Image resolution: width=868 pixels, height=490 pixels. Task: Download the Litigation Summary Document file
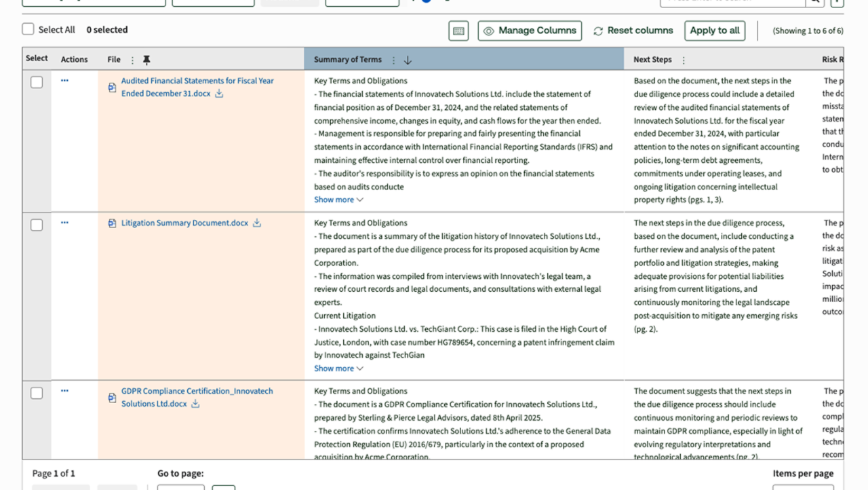(x=257, y=223)
